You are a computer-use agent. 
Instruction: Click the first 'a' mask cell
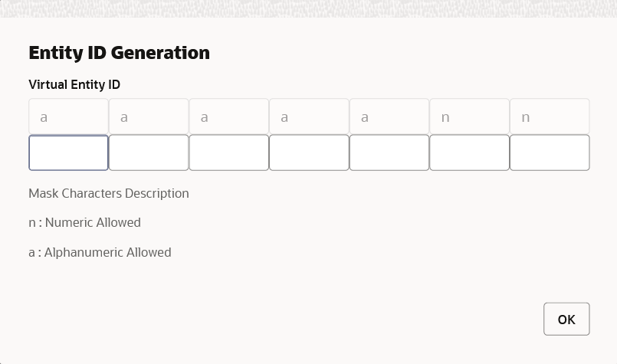pos(68,117)
